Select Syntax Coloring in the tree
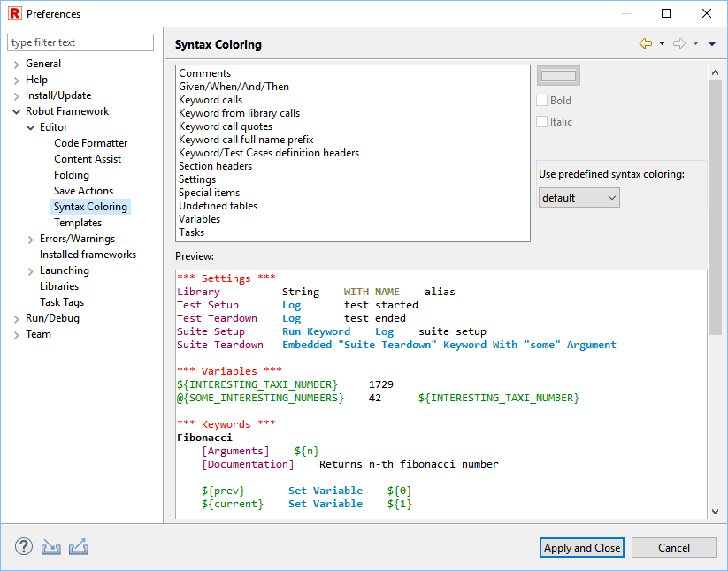The width and height of the screenshot is (728, 571). pos(90,207)
